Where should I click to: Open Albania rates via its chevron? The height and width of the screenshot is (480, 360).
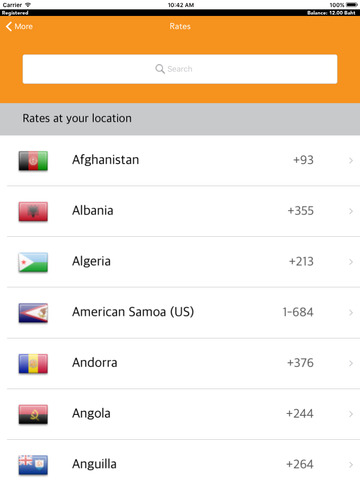pos(351,211)
